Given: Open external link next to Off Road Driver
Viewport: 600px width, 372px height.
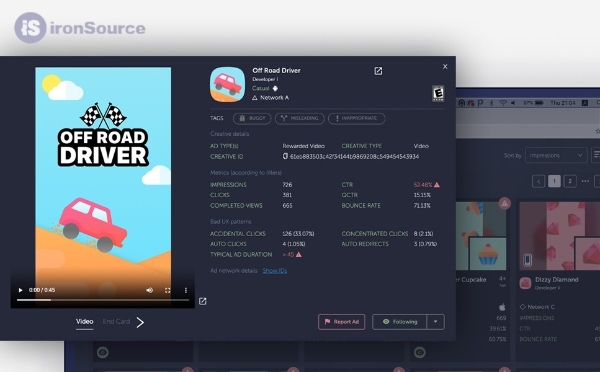Looking at the screenshot, I should [x=378, y=71].
